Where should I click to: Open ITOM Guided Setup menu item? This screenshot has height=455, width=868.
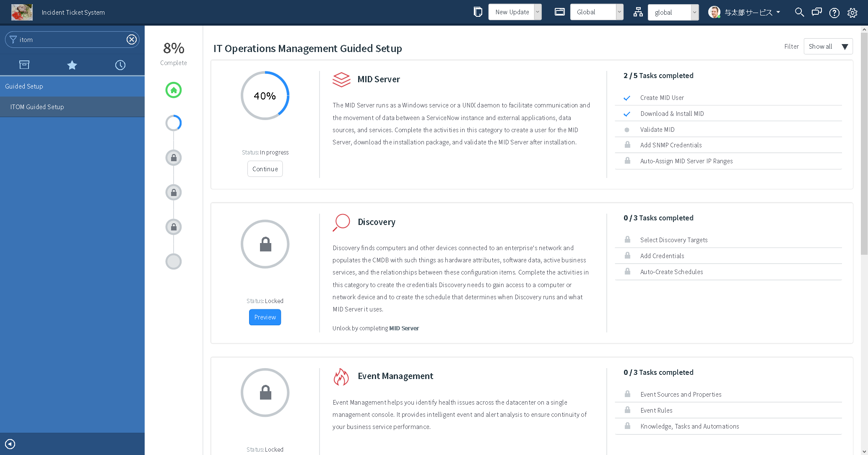click(x=37, y=107)
